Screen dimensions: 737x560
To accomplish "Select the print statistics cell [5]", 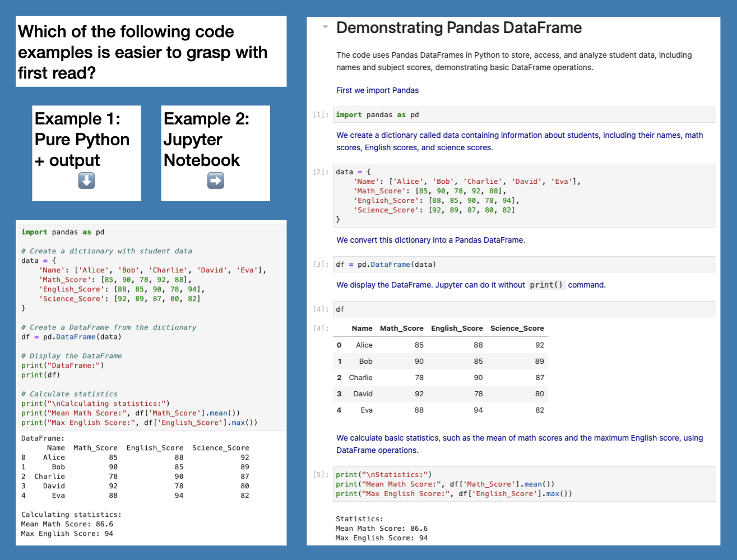I will click(524, 484).
